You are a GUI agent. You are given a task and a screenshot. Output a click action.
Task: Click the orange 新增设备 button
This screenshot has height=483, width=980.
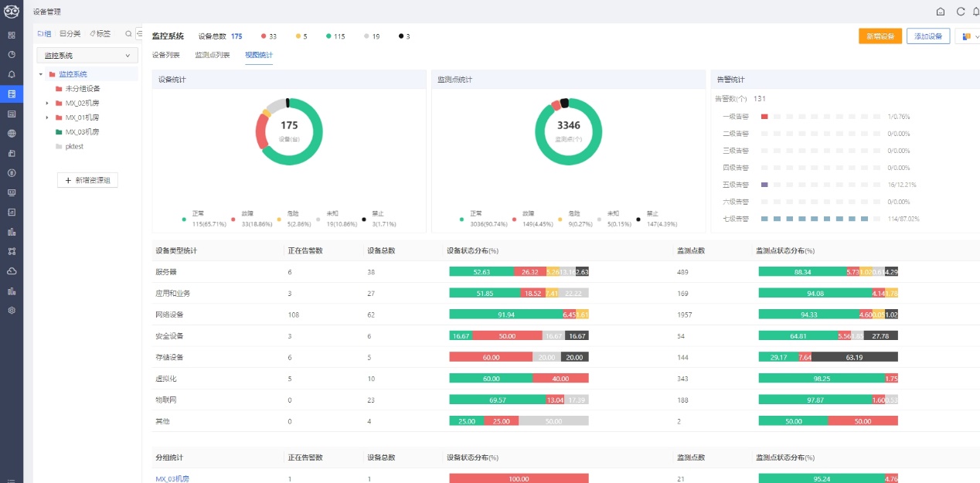pos(880,36)
